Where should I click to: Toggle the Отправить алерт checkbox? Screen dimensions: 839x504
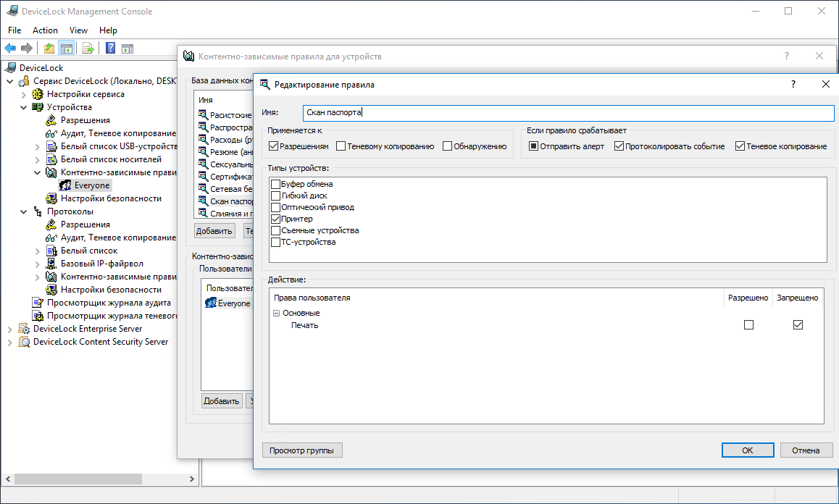533,146
